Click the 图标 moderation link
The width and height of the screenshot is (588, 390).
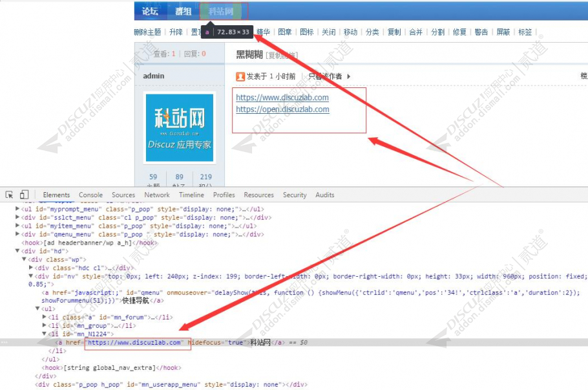tap(307, 32)
